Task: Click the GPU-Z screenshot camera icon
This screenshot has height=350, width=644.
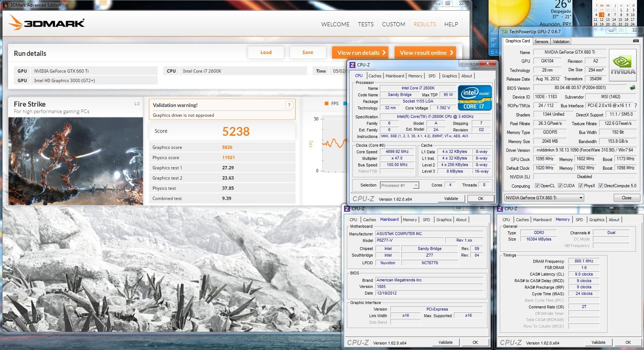Action: [x=636, y=41]
